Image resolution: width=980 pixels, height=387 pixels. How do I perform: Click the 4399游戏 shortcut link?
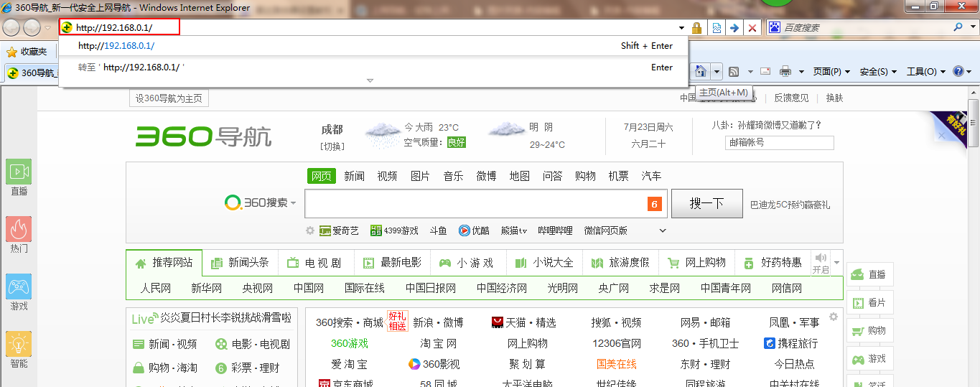tap(394, 230)
